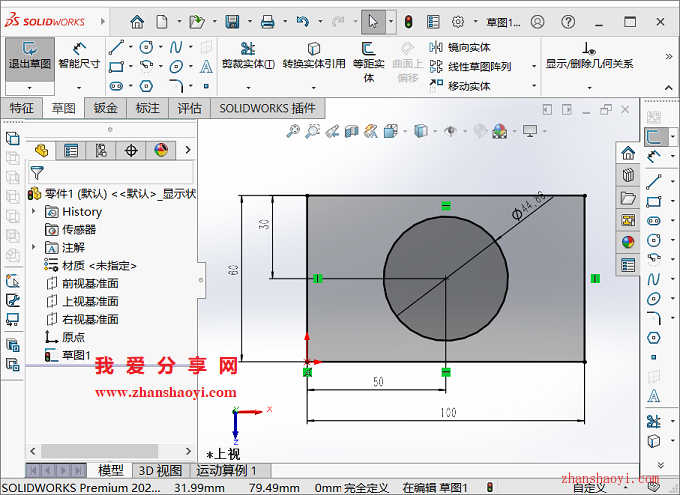The height and width of the screenshot is (495, 680).
Task: Select 原点 (Origin) in feature tree
Action: (x=65, y=337)
